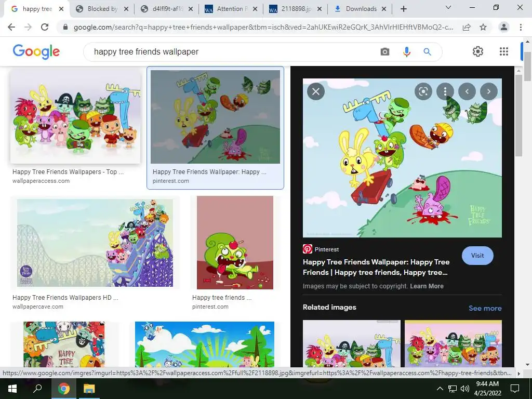
Task: Open Google apps grid
Action: 504,51
